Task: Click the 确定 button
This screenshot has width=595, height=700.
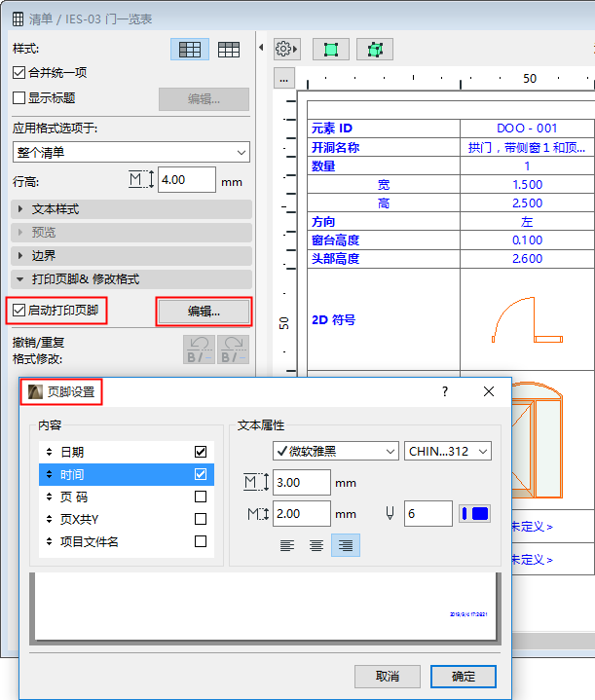Action: click(x=464, y=677)
